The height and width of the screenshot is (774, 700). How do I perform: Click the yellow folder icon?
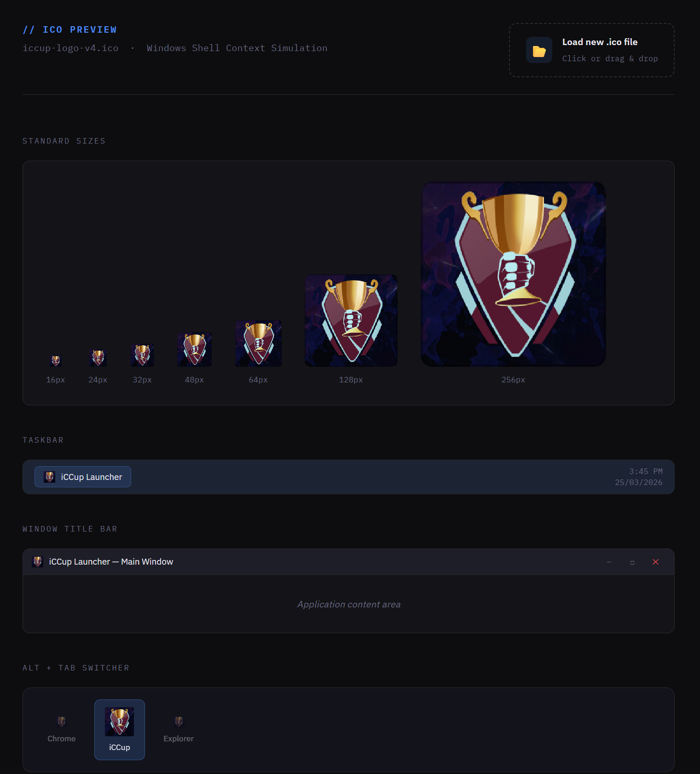click(x=539, y=50)
